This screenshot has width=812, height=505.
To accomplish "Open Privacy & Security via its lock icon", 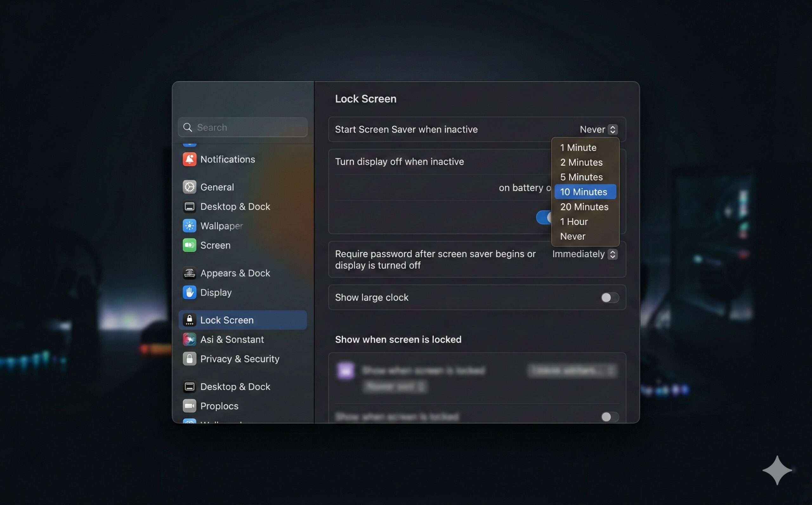I will click(x=189, y=359).
